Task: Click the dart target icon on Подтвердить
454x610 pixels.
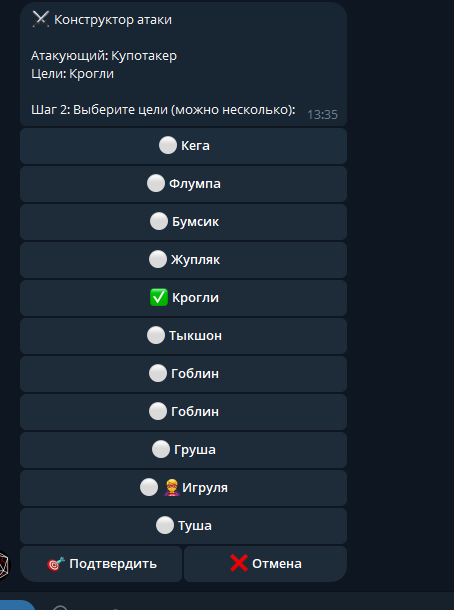Action: point(56,564)
